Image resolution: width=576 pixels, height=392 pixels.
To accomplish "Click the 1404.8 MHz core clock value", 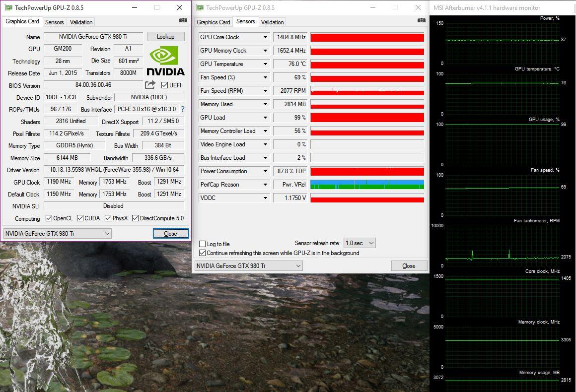I will click(x=290, y=37).
